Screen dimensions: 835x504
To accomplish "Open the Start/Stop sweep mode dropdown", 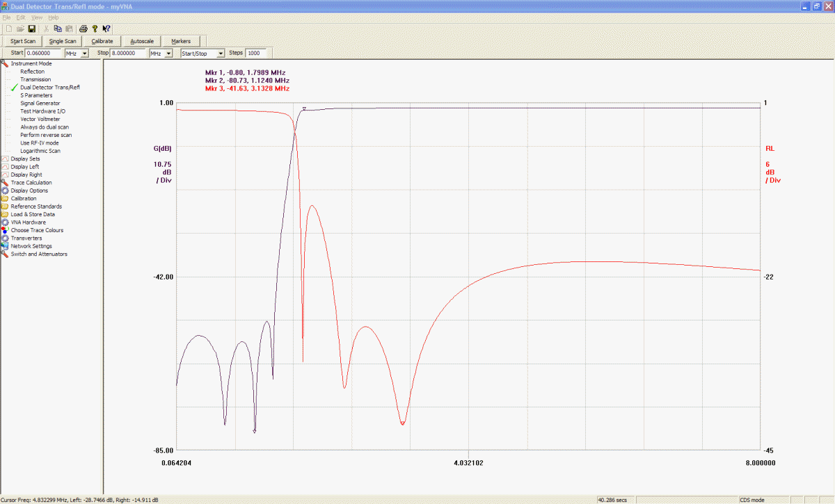I will tap(221, 53).
